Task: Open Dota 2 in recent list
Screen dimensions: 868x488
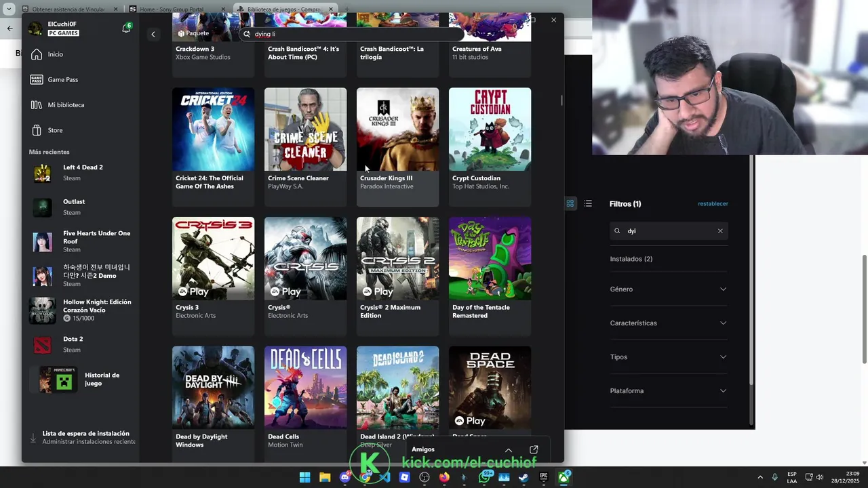Action: (80, 344)
